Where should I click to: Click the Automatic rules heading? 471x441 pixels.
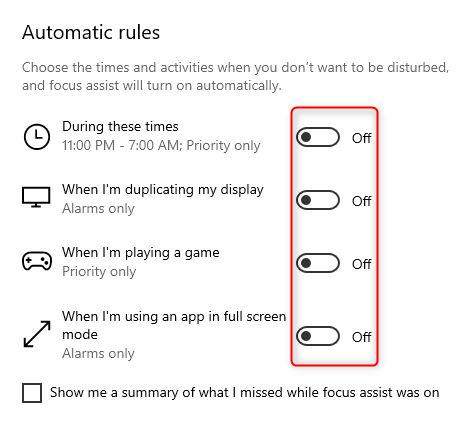coord(91,33)
